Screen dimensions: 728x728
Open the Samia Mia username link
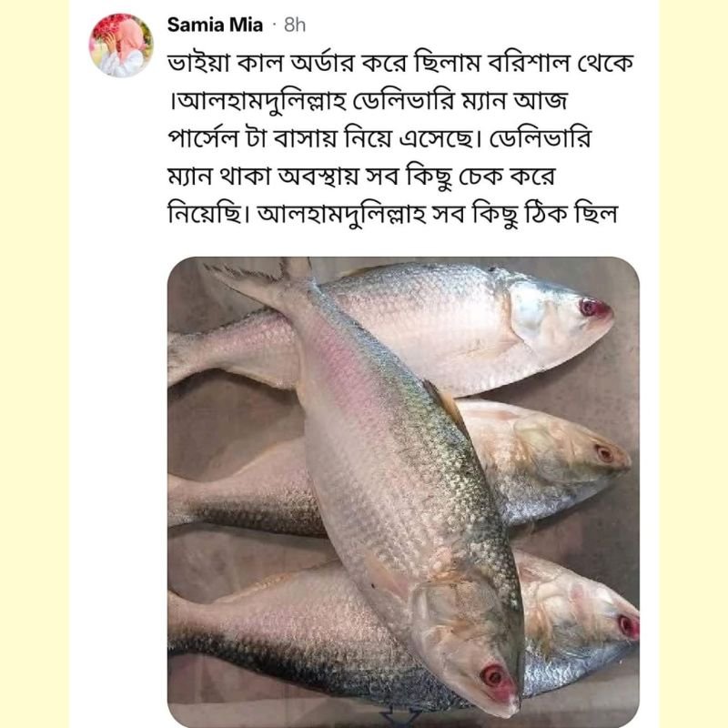tap(215, 25)
